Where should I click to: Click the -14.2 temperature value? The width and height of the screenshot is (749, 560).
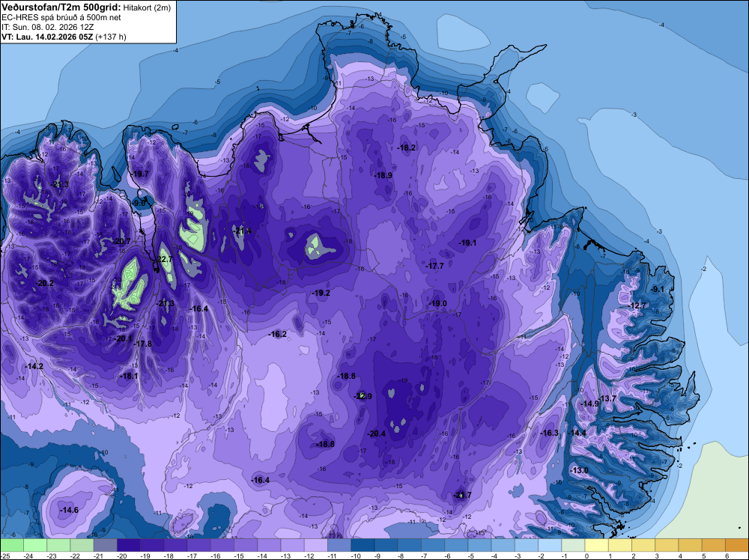pyautogui.click(x=34, y=366)
